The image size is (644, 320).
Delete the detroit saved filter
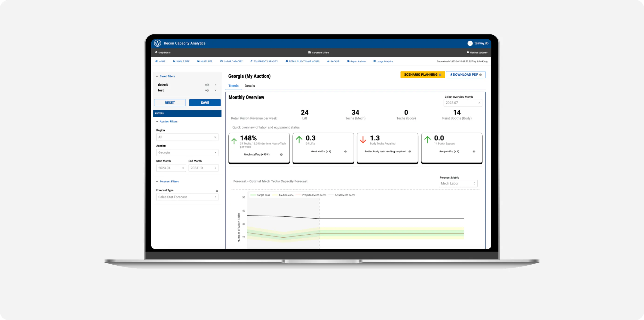[x=216, y=85]
